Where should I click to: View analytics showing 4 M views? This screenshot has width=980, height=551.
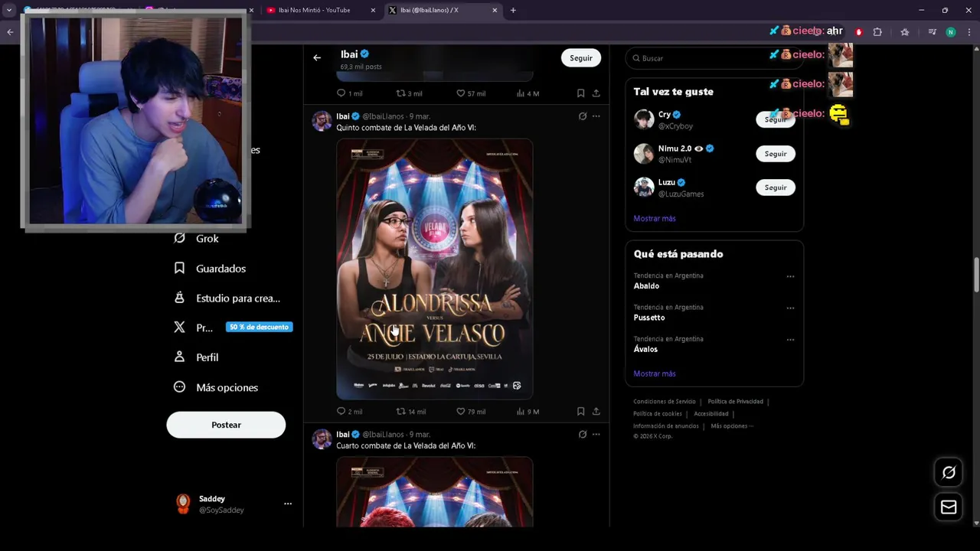tap(528, 93)
